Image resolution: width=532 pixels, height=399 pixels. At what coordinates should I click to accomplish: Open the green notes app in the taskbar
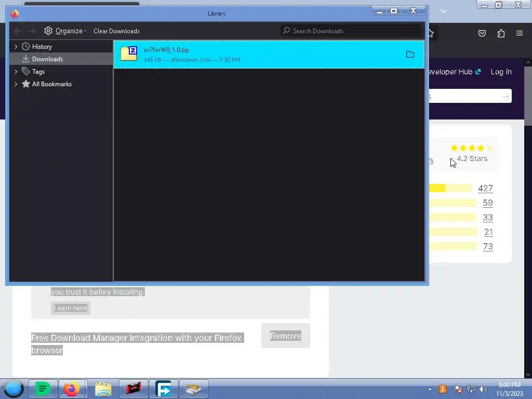(x=43, y=389)
